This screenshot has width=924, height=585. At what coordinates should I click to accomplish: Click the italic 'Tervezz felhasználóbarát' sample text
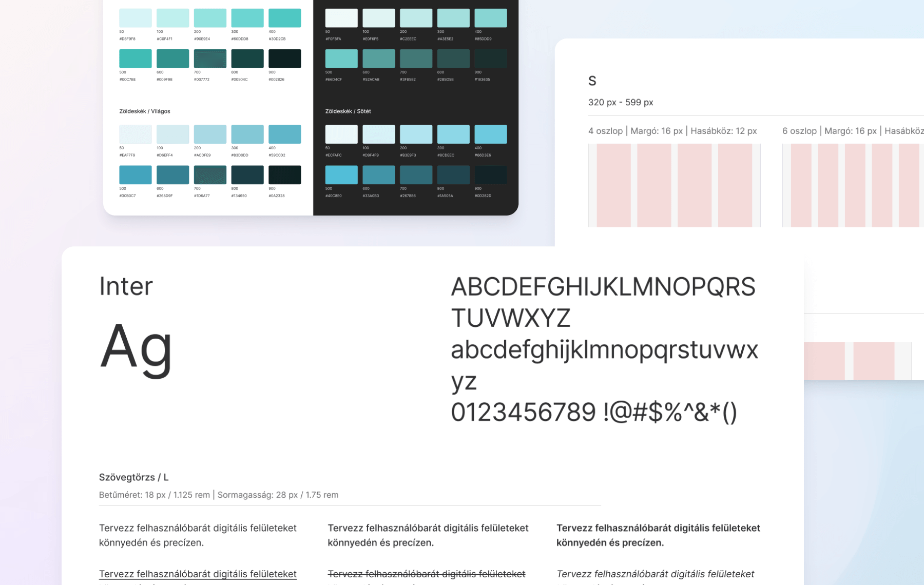pos(656,574)
